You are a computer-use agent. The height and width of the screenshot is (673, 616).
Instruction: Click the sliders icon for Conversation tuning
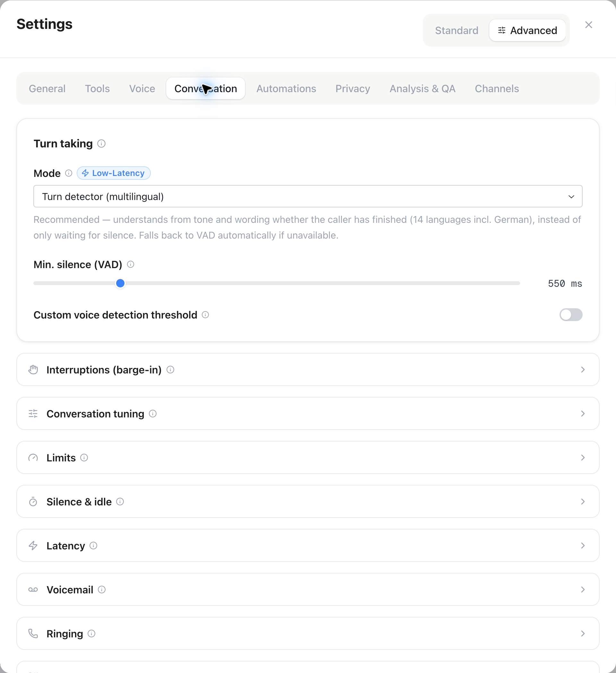33,414
